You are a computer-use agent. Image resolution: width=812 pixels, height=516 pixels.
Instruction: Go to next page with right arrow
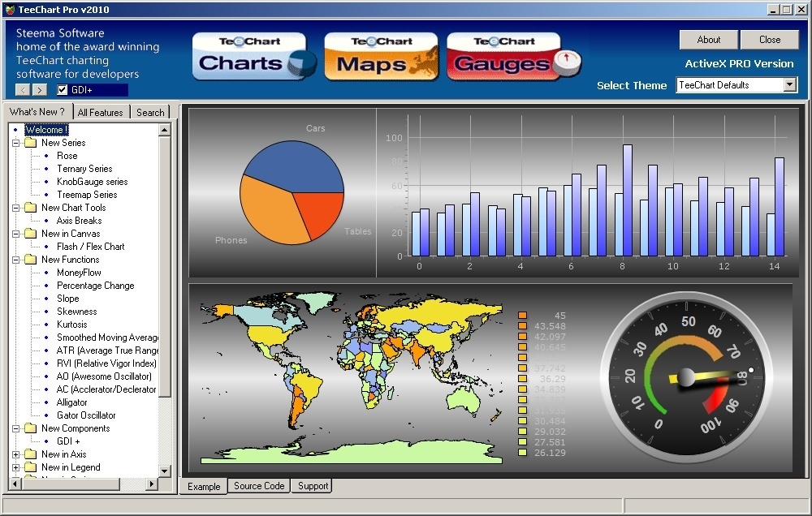coord(39,90)
